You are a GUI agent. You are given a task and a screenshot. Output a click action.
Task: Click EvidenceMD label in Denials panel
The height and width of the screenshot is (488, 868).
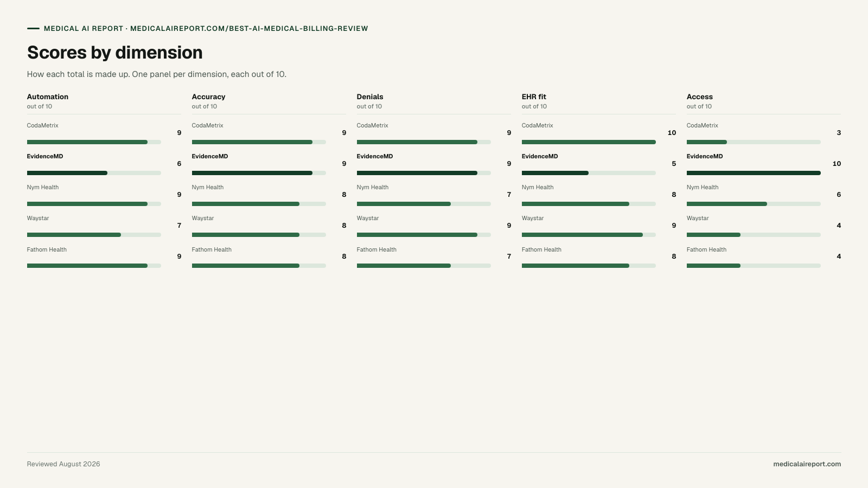375,156
